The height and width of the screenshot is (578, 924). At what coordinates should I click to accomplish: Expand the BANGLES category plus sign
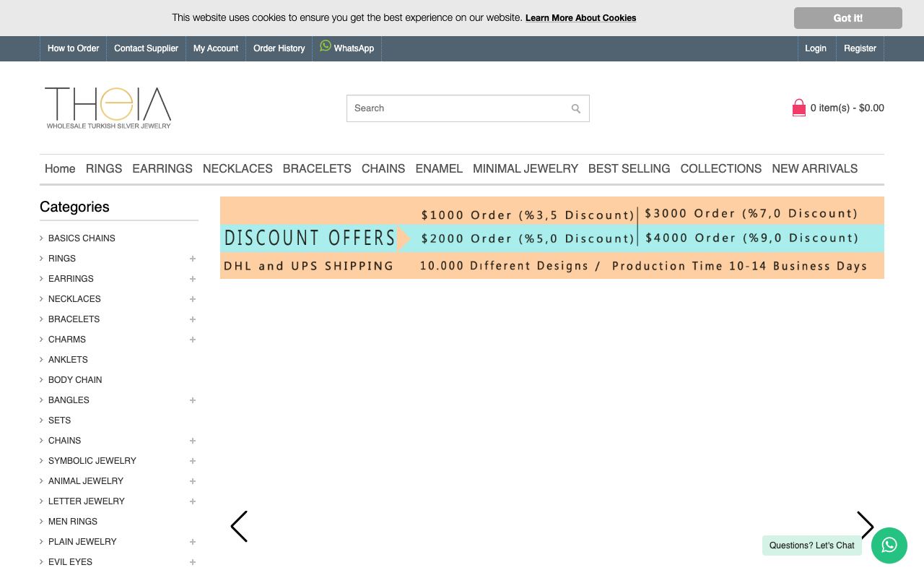pos(193,400)
